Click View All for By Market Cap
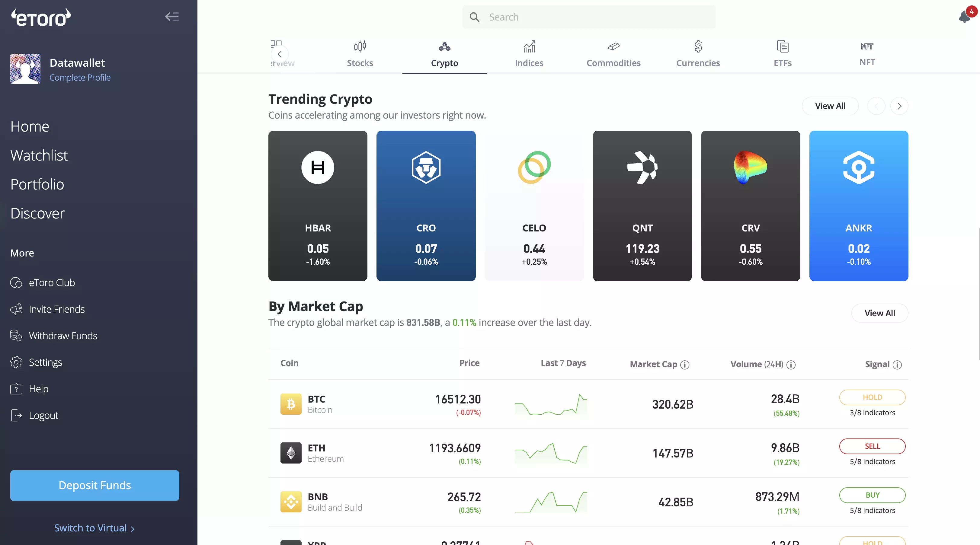This screenshot has height=545, width=980. tap(879, 313)
